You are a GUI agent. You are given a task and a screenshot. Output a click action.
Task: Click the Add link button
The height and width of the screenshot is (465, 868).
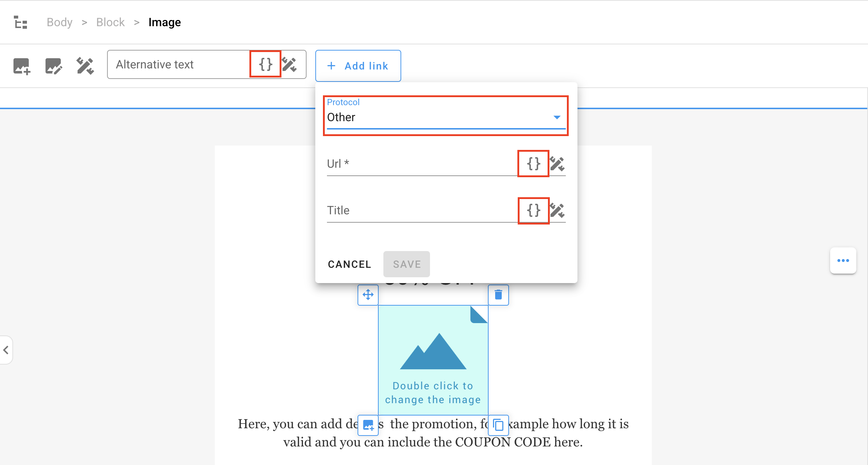pos(358,66)
